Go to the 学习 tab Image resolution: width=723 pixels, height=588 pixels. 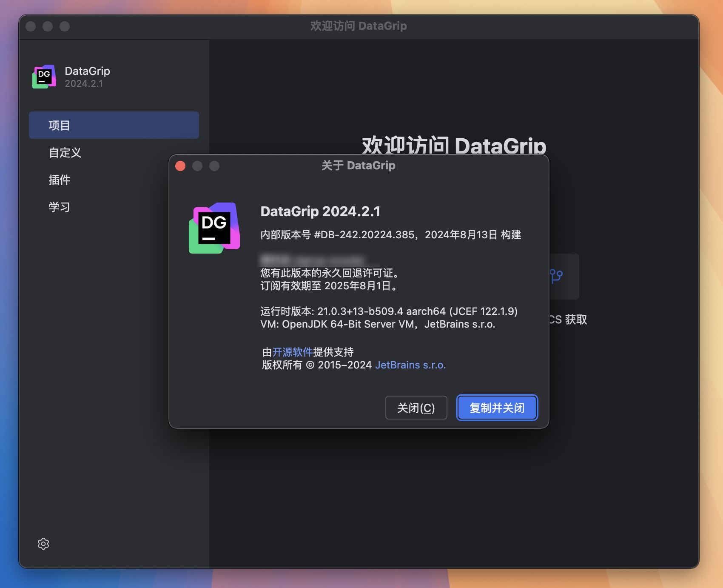click(x=60, y=207)
